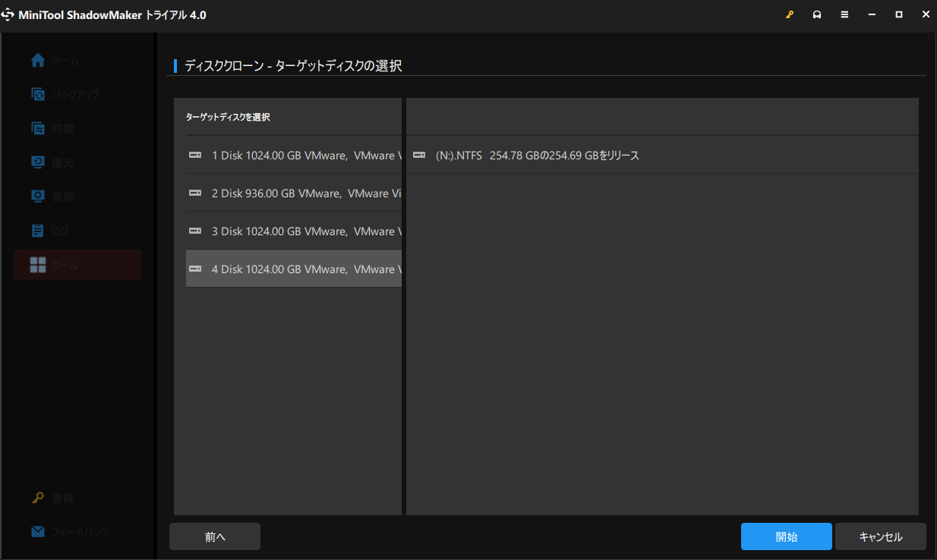The width and height of the screenshot is (937, 560).
Task: Click the フィードバック envelope icon in sidebar
Action: coord(38,532)
